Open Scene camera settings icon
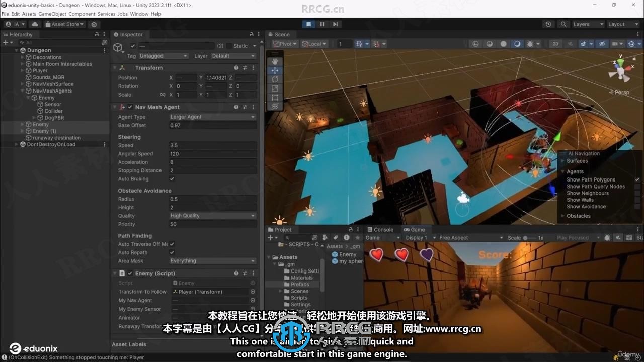 (x=616, y=44)
